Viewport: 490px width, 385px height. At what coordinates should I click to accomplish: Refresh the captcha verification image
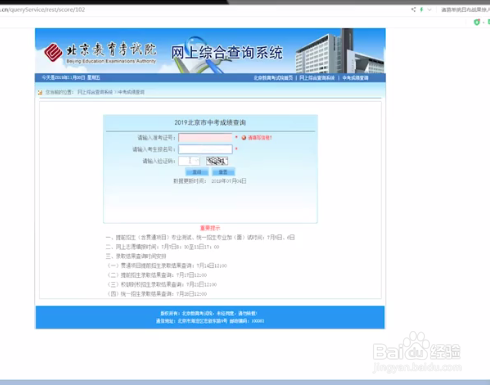click(217, 161)
